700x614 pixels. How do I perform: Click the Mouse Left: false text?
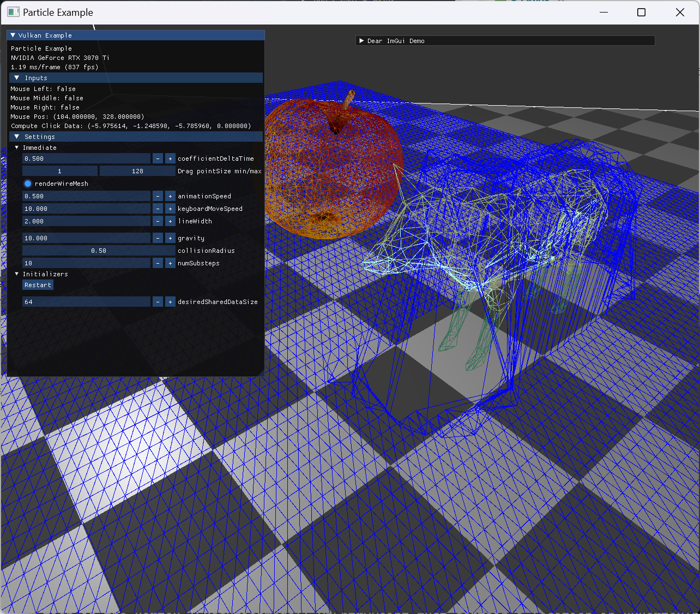click(43, 89)
